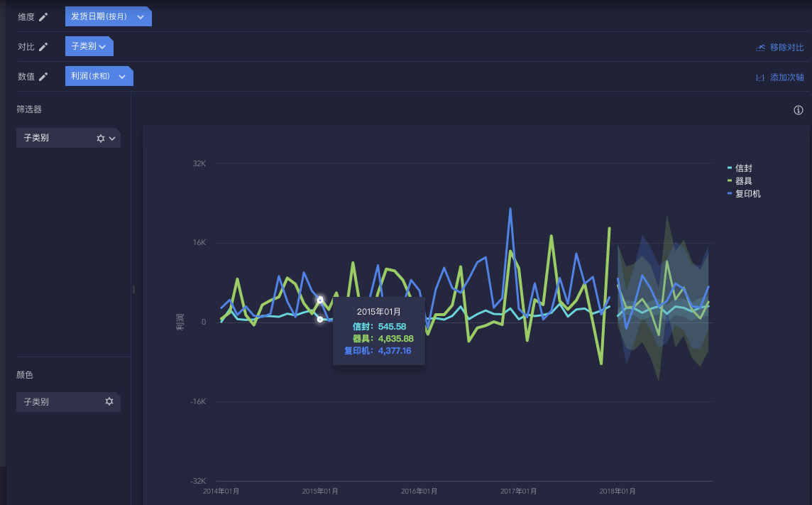812x505 pixels.
Task: Click the pencil icon next to 对比
Action: click(x=43, y=47)
